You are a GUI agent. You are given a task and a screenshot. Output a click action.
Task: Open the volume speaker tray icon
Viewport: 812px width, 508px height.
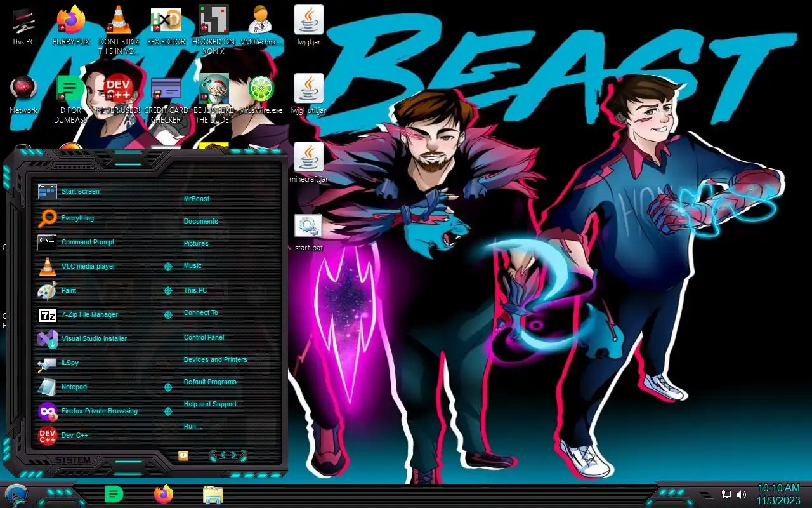(742, 495)
